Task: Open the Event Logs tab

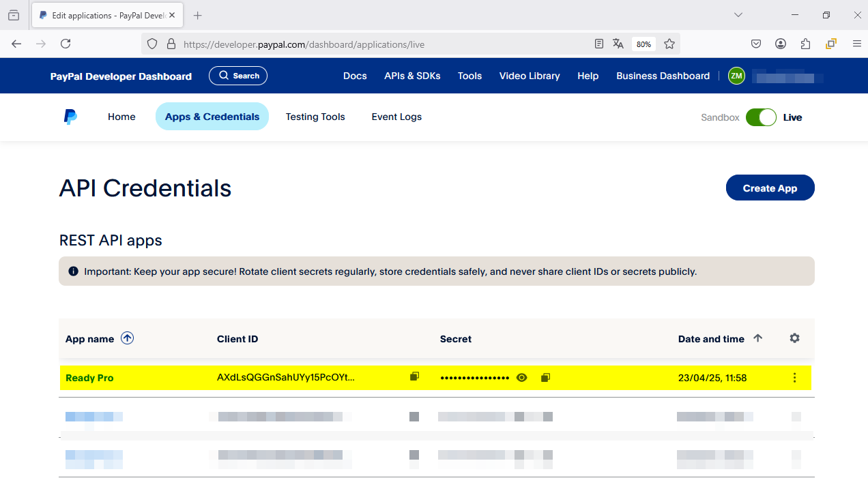Action: click(x=396, y=117)
